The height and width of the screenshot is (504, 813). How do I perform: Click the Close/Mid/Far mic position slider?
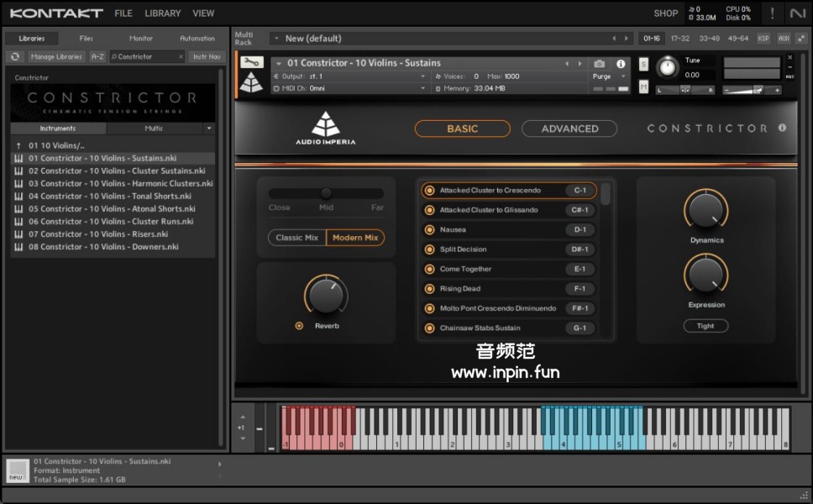[x=326, y=194]
